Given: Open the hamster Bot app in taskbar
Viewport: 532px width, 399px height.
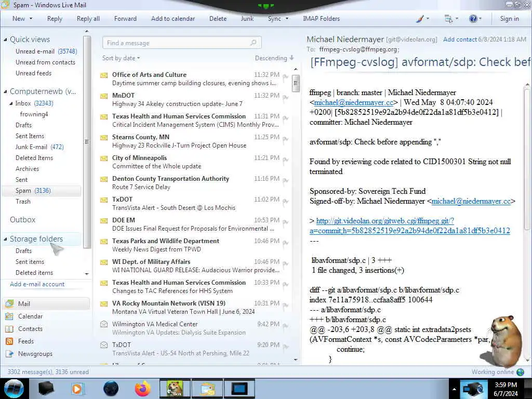Looking at the screenshot, I should pyautogui.click(x=175, y=389).
